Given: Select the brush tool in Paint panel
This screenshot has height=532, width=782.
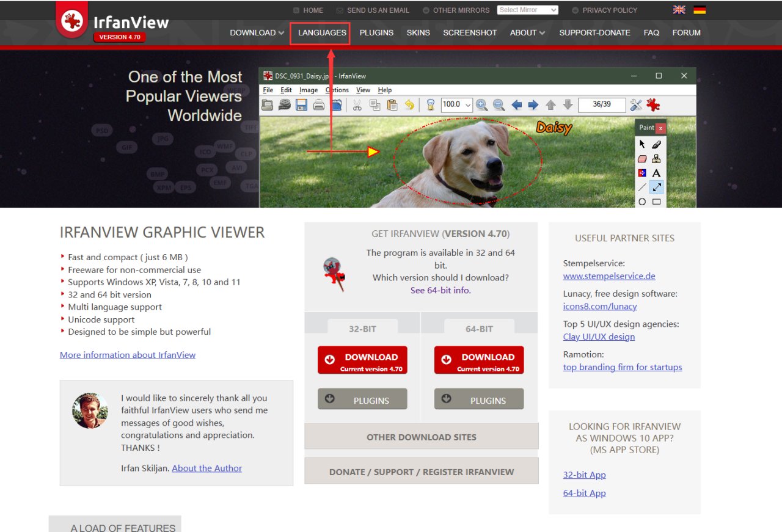Looking at the screenshot, I should 657,144.
